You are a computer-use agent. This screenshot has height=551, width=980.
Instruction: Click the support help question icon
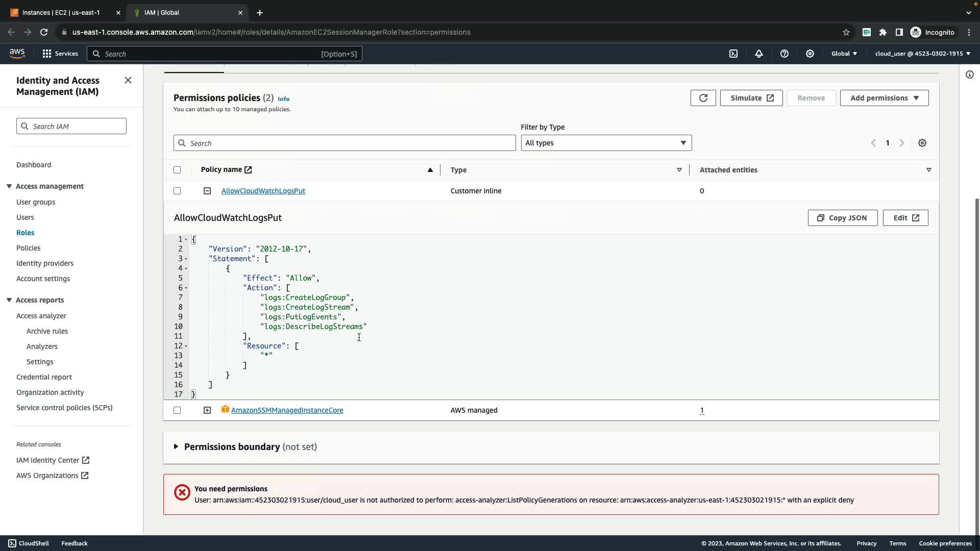click(785, 54)
